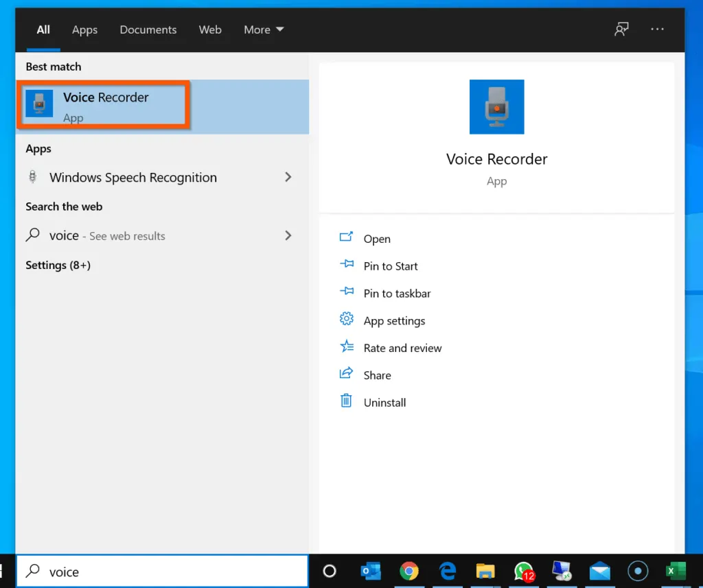Launch WhatsApp from the taskbar
Image resolution: width=703 pixels, height=588 pixels.
[x=523, y=571]
